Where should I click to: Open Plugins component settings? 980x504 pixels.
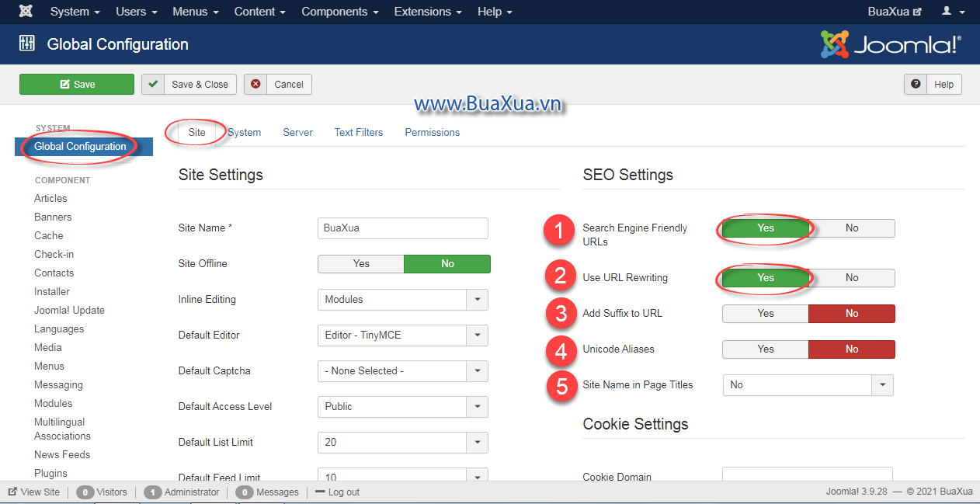(51, 473)
